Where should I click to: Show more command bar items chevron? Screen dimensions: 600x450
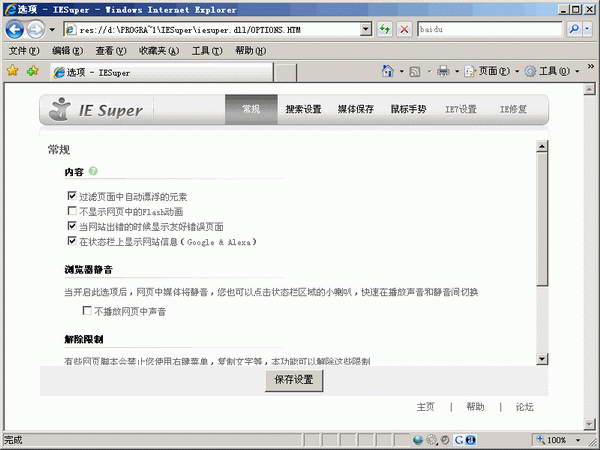pyautogui.click(x=591, y=67)
